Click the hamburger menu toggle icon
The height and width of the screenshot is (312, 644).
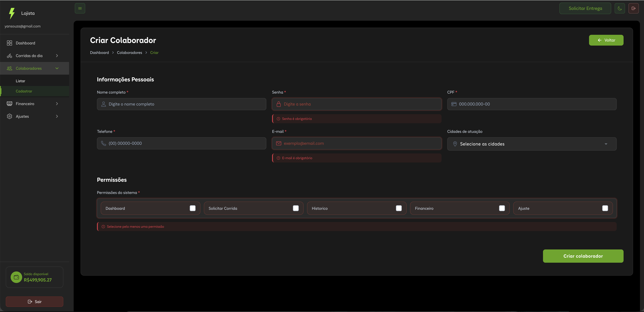(x=80, y=8)
